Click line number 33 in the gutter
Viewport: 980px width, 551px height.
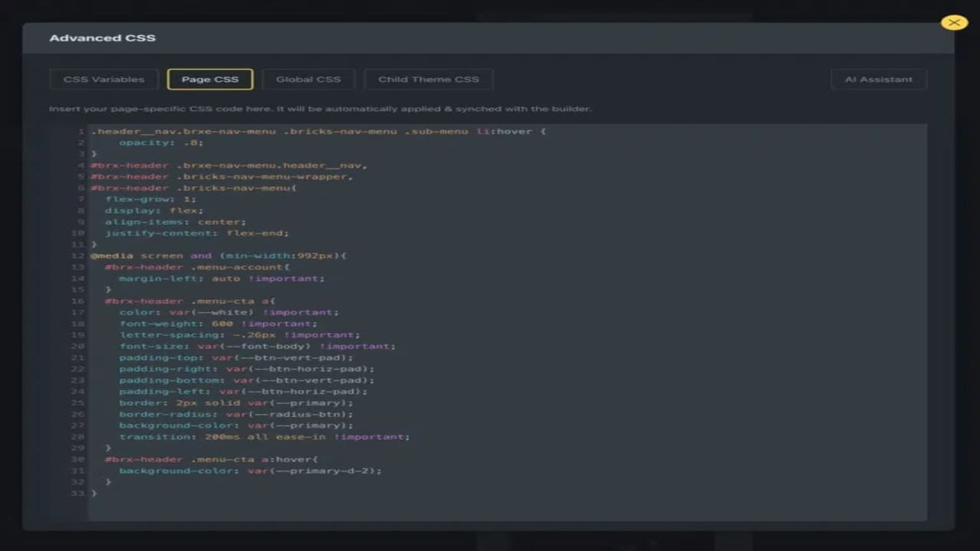77,494
